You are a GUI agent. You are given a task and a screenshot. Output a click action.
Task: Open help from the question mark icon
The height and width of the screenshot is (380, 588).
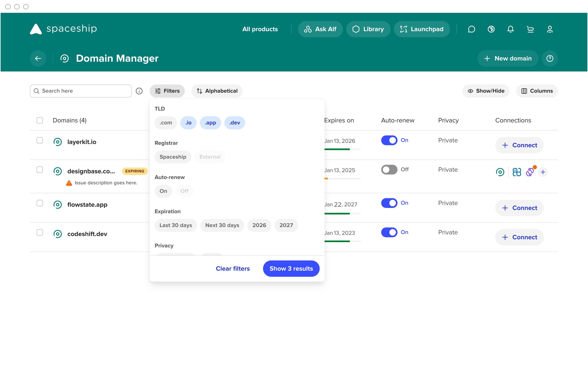pos(550,58)
